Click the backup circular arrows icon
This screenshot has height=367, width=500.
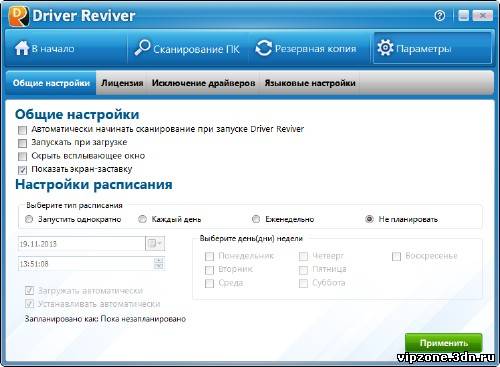pos(263,48)
